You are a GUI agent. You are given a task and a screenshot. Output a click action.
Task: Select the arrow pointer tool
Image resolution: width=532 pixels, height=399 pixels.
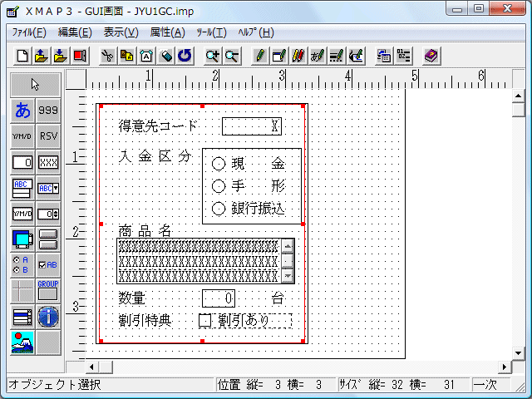35,84
